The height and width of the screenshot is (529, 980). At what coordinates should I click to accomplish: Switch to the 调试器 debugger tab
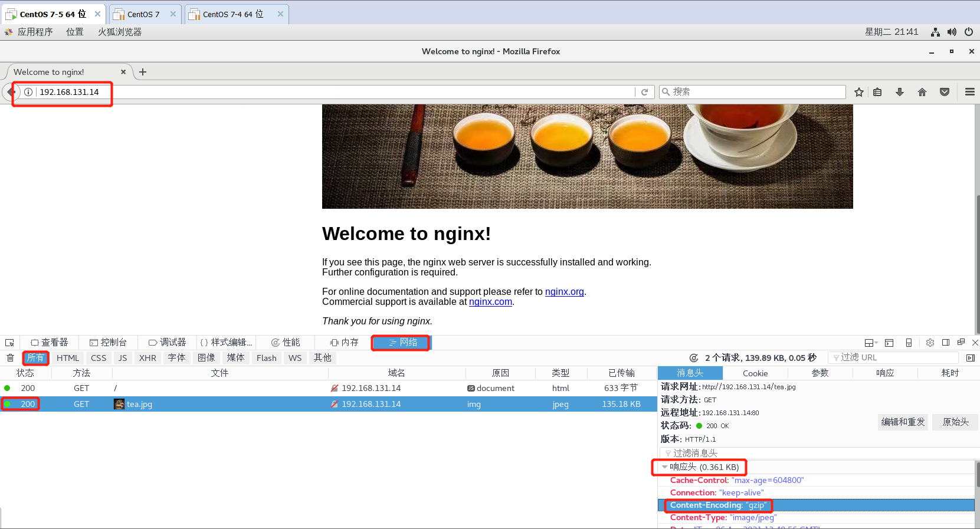tap(167, 343)
